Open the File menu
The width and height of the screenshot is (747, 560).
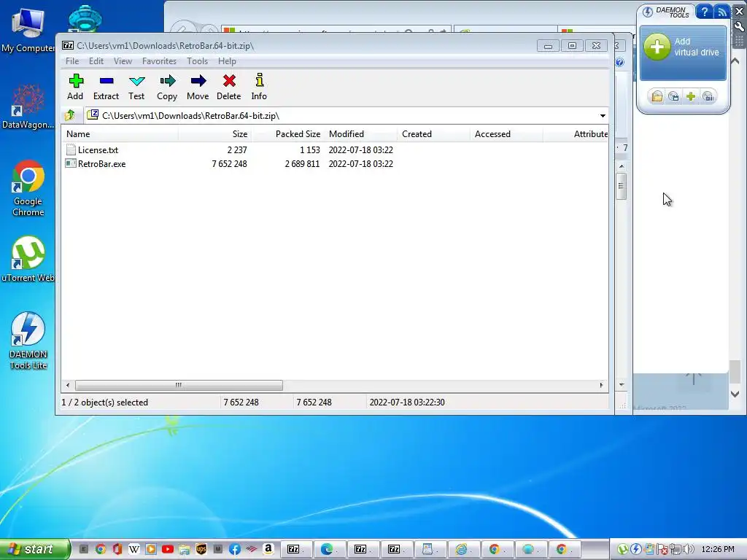(72, 61)
